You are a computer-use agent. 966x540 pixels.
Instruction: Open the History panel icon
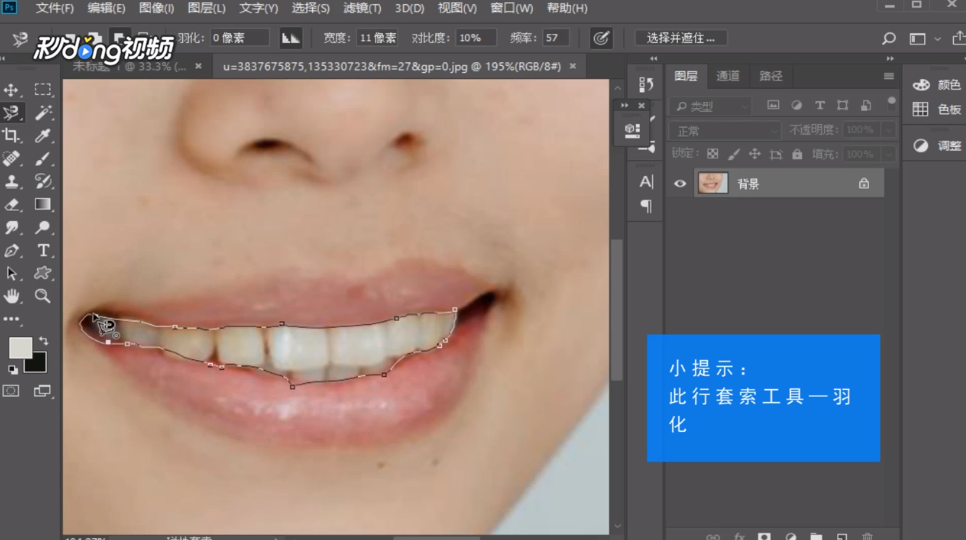tap(646, 84)
